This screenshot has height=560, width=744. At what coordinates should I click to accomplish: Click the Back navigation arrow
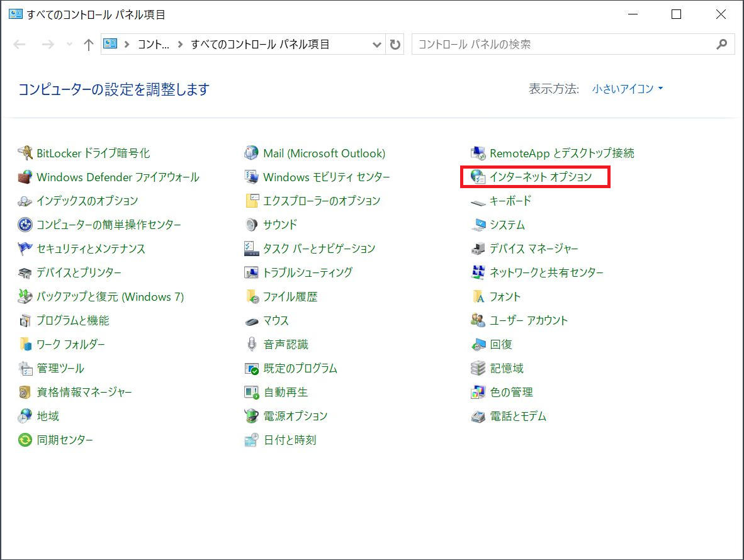pyautogui.click(x=20, y=45)
